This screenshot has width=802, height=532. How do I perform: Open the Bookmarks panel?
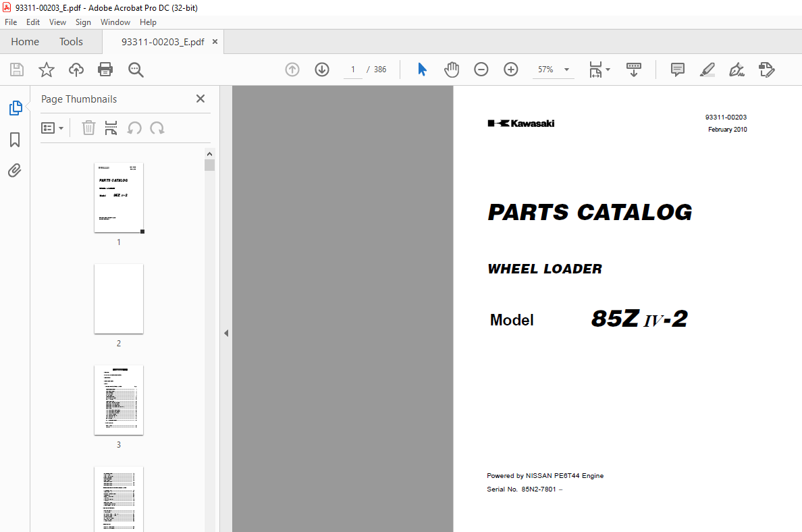(x=15, y=140)
